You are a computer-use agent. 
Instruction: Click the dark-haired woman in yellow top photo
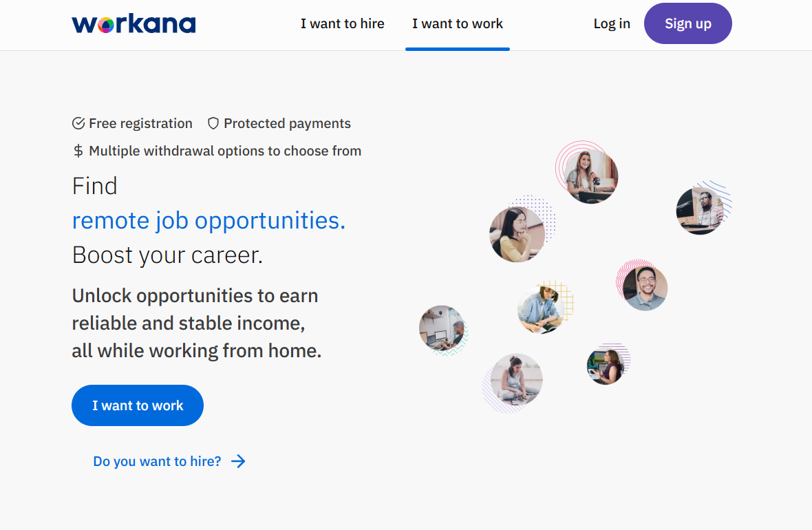[x=517, y=234]
